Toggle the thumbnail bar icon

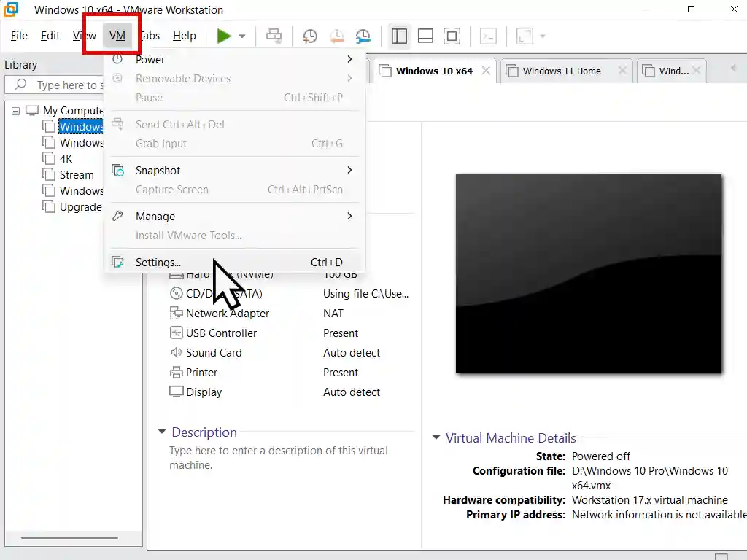tap(425, 36)
